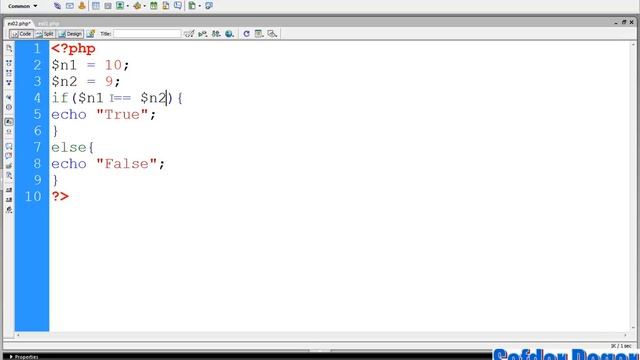Click the horizontal scrollbar left arrow
Screen dimensions: 640x360
[18, 335]
